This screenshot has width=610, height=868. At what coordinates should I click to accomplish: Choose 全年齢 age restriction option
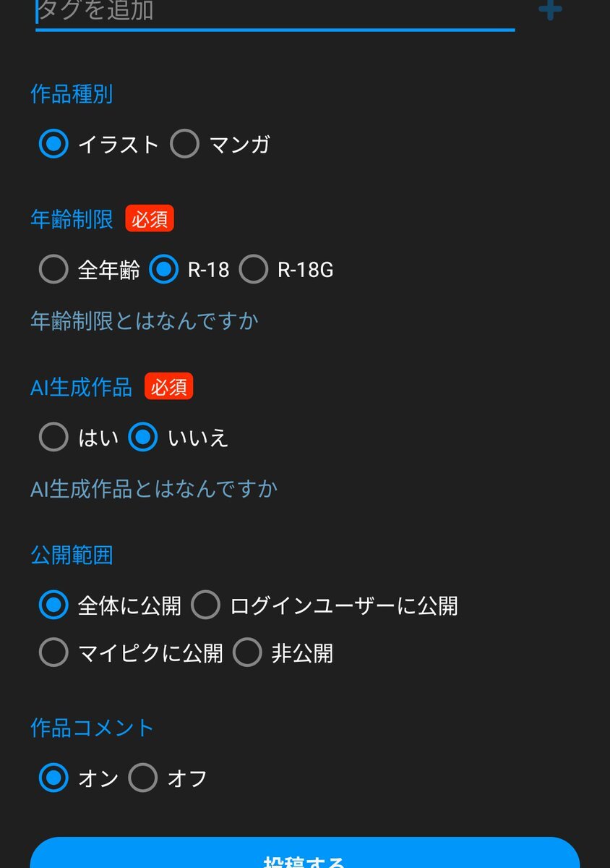pos(53,270)
